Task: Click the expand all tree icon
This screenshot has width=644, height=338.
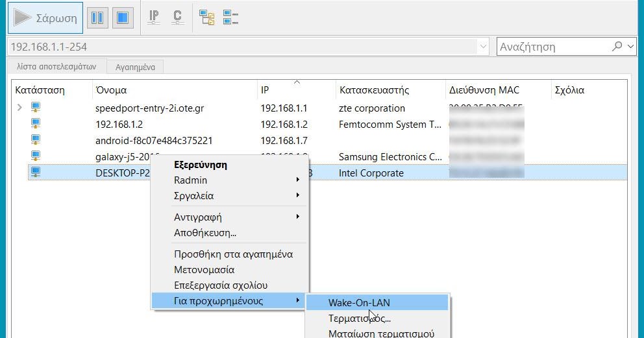Action: pos(206,18)
